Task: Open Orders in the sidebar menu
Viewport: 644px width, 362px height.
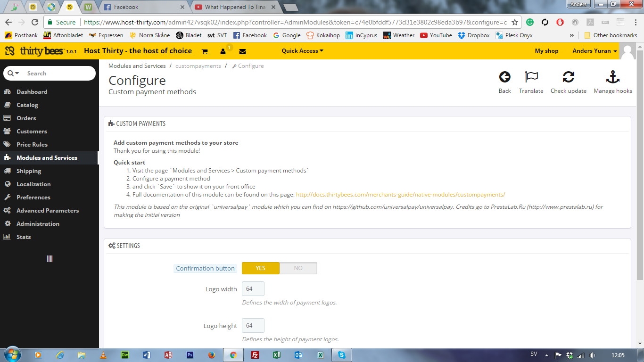Action: [26, 118]
